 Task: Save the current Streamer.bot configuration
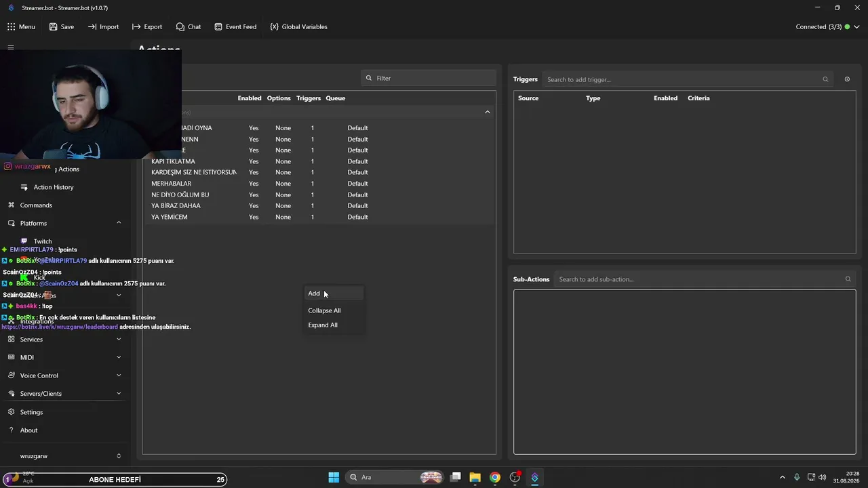tap(61, 26)
